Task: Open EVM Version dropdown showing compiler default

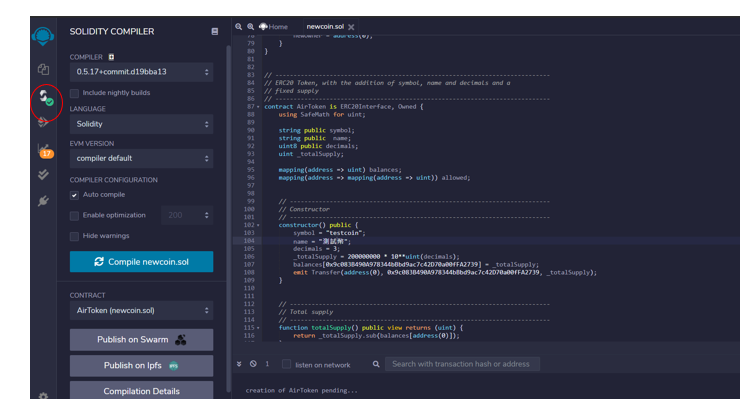Action: [x=141, y=158]
